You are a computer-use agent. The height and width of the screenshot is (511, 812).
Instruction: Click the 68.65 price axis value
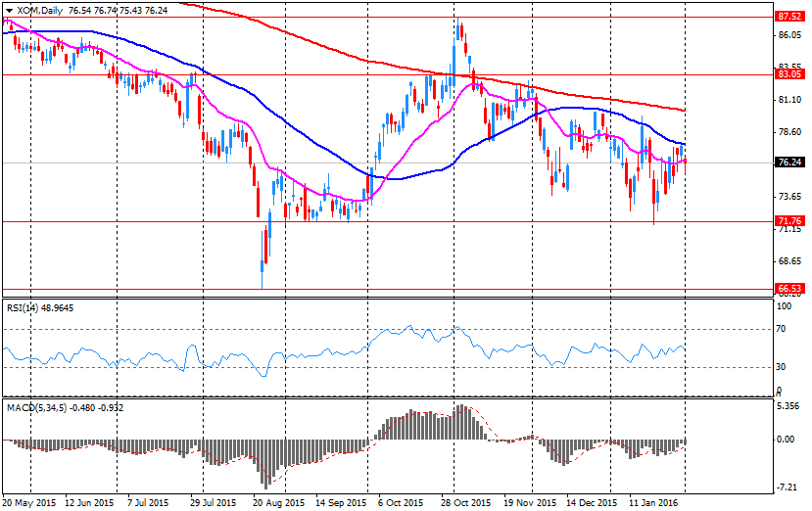789,261
